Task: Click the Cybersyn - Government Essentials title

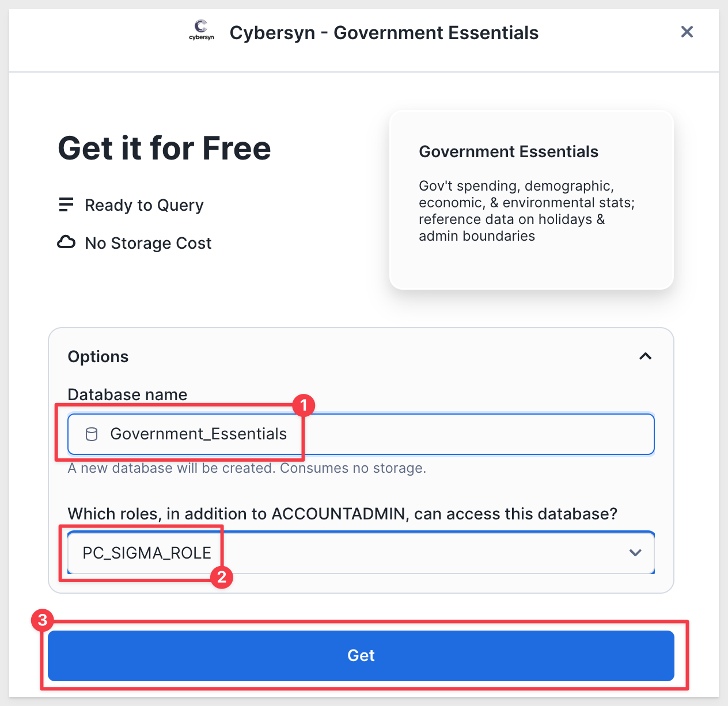Action: coord(384,33)
